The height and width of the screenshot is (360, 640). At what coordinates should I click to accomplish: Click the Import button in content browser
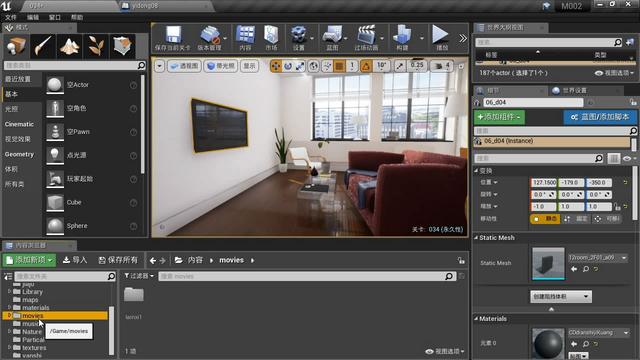[x=75, y=260]
